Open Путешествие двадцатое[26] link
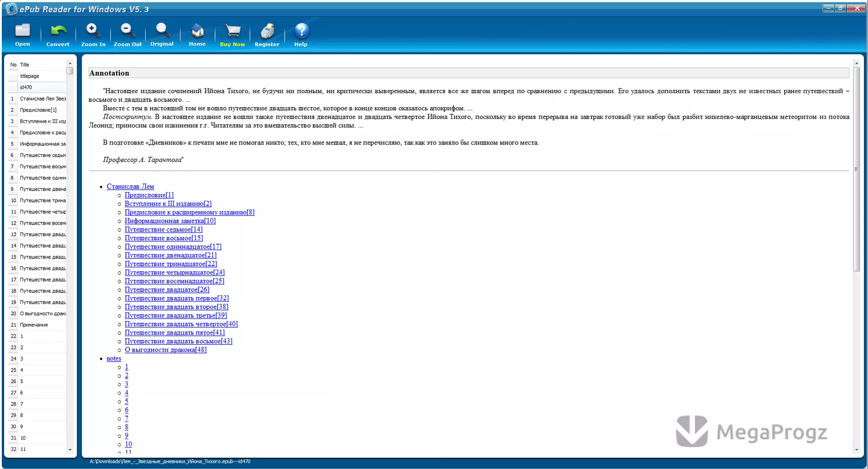This screenshot has height=469, width=868. (167, 289)
